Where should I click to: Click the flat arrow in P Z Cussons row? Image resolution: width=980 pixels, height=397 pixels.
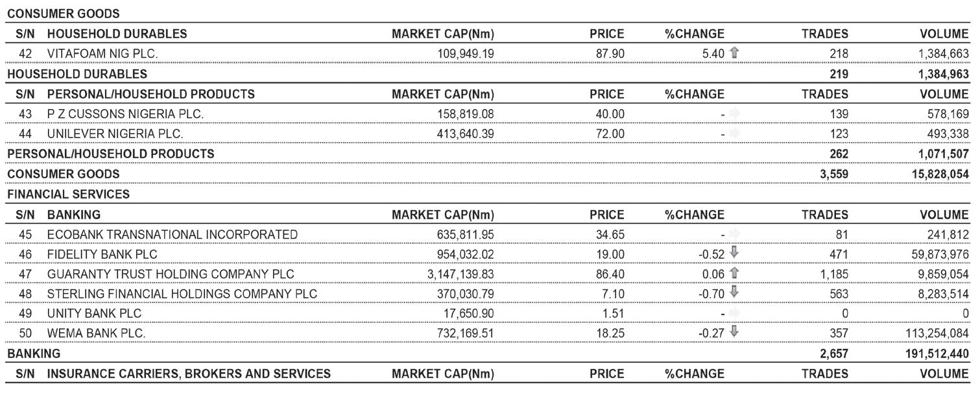[734, 114]
